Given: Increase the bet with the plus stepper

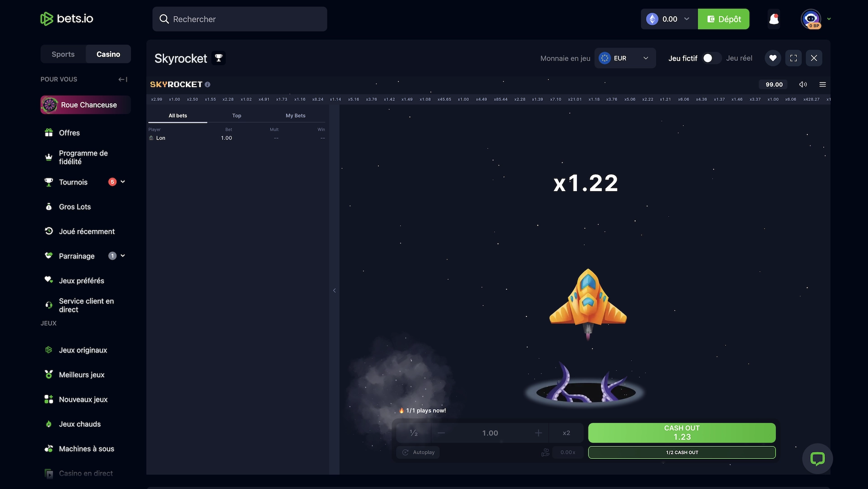Looking at the screenshot, I should [x=538, y=433].
